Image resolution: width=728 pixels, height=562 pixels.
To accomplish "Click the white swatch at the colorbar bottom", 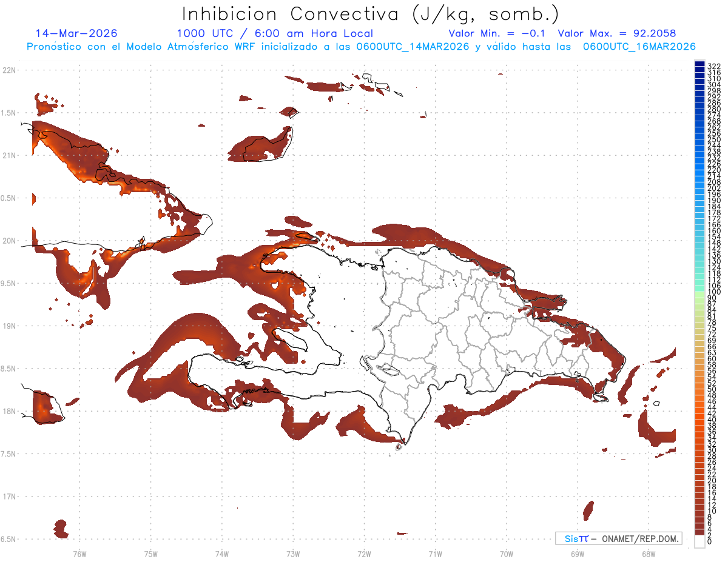I will click(699, 541).
